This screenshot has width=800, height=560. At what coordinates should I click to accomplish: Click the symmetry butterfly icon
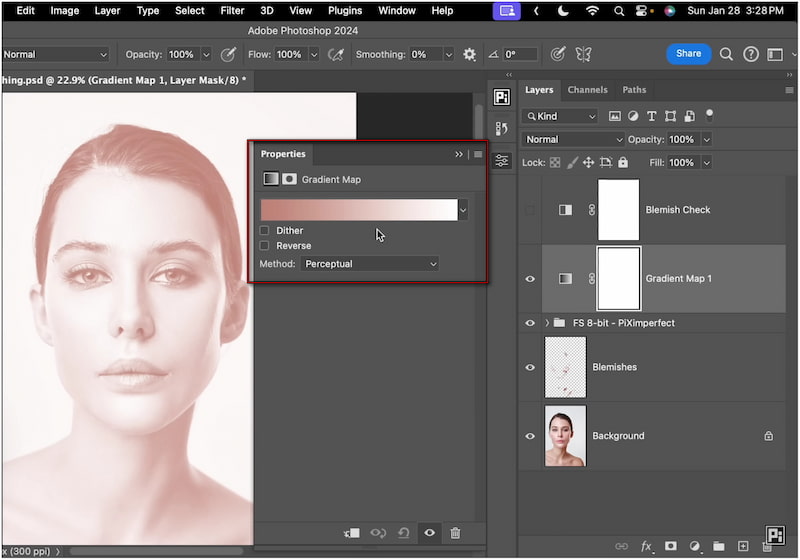tap(583, 54)
